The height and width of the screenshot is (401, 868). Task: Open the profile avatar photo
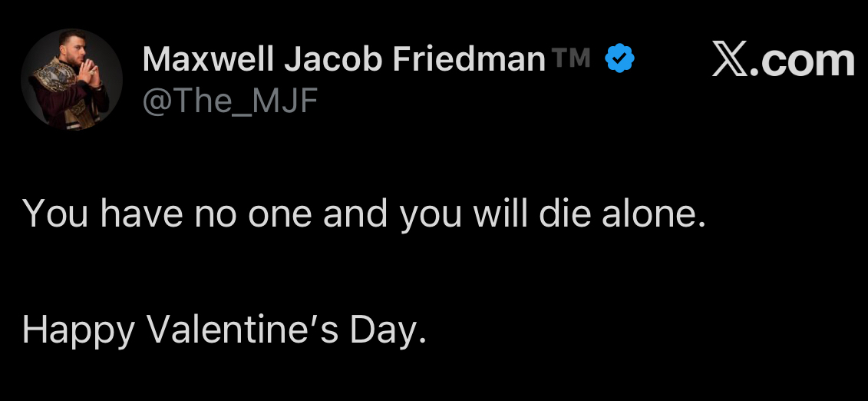(71, 80)
